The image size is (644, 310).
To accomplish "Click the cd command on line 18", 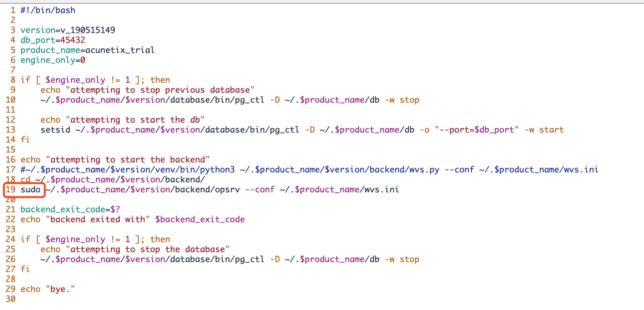I will pos(25,180).
